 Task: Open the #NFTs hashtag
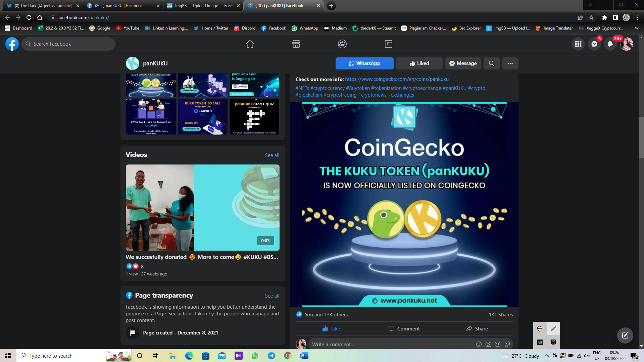(302, 88)
